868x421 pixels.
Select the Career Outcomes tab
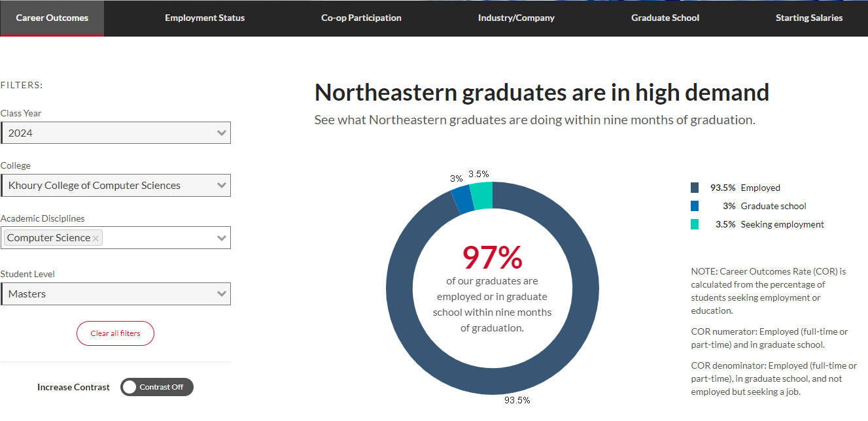[52, 18]
